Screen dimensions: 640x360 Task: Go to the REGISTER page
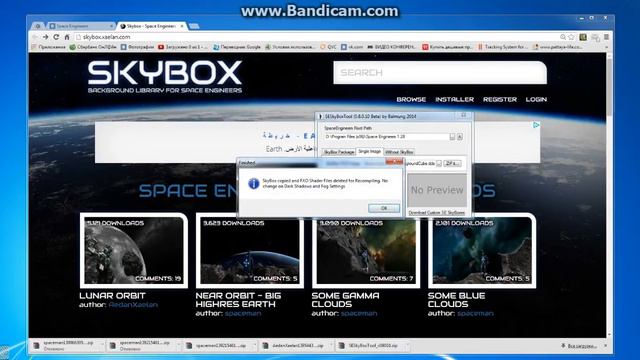(500, 99)
